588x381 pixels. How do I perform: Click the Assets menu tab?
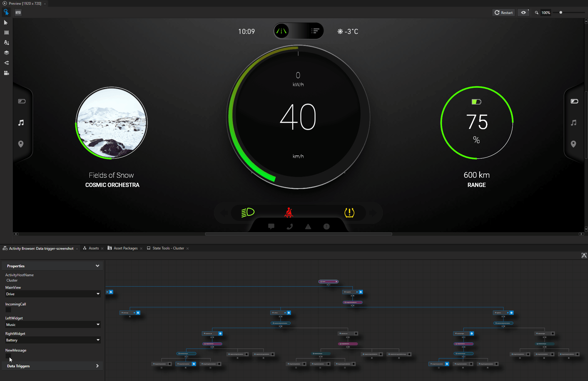pyautogui.click(x=92, y=248)
